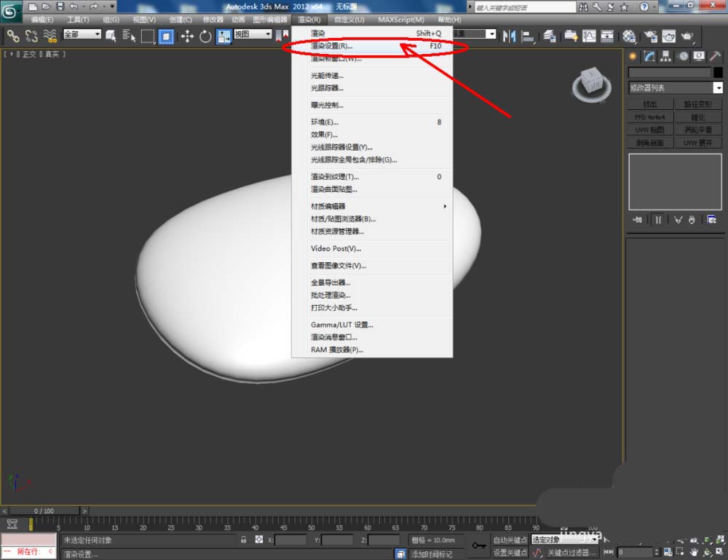This screenshot has width=728, height=560.
Task: Open the Hierarchy panel tab icon
Action: tap(665, 56)
